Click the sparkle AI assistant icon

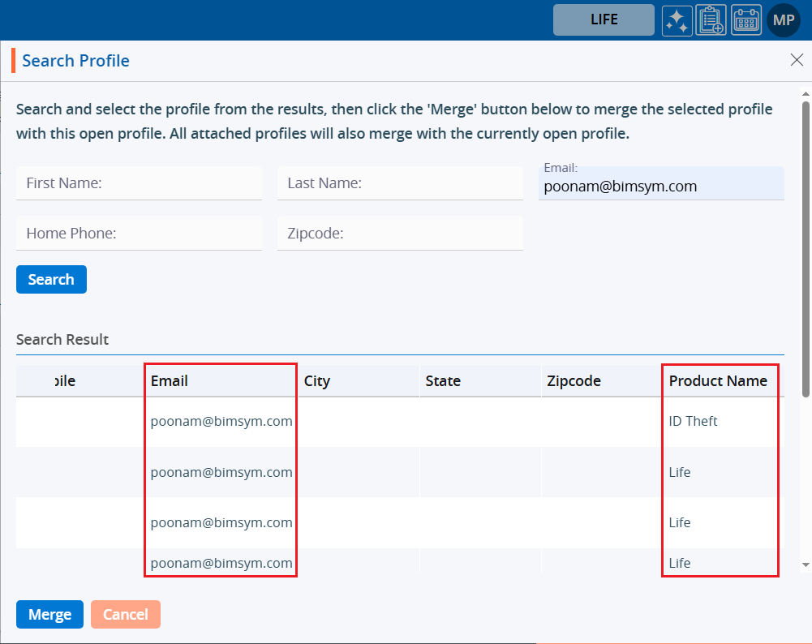tap(676, 20)
